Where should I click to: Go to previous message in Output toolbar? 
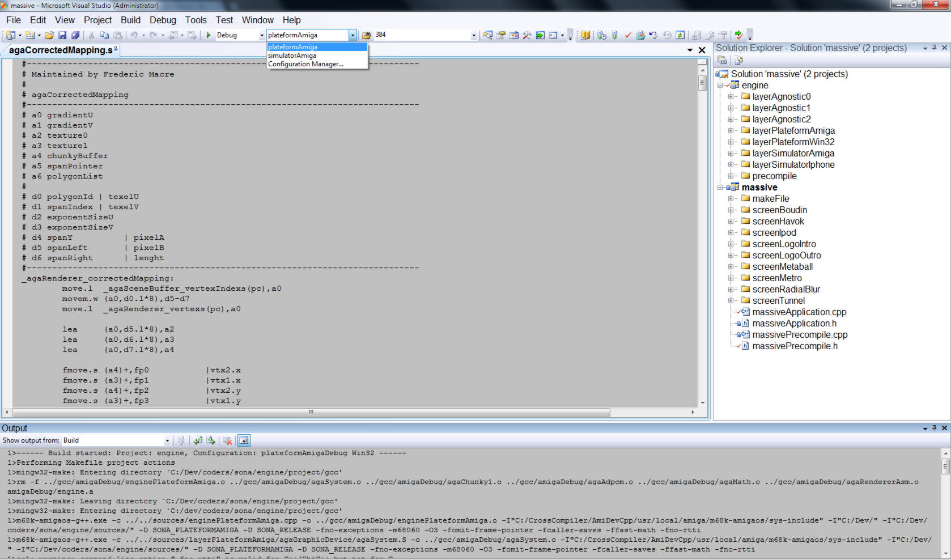198,440
